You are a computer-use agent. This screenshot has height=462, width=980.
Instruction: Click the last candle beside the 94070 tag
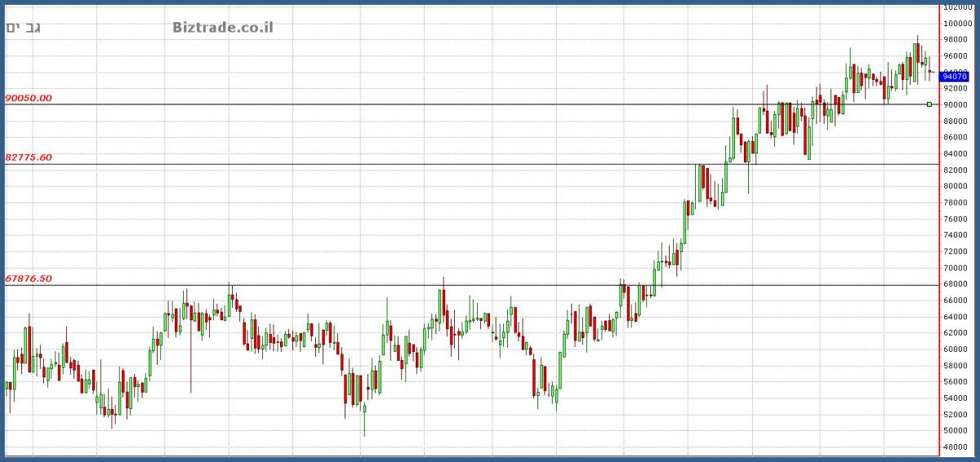932,72
